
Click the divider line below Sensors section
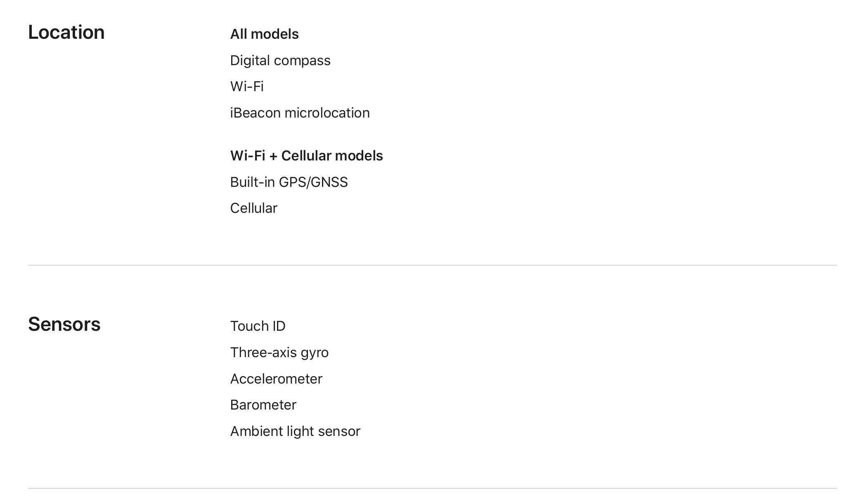pyautogui.click(x=432, y=488)
